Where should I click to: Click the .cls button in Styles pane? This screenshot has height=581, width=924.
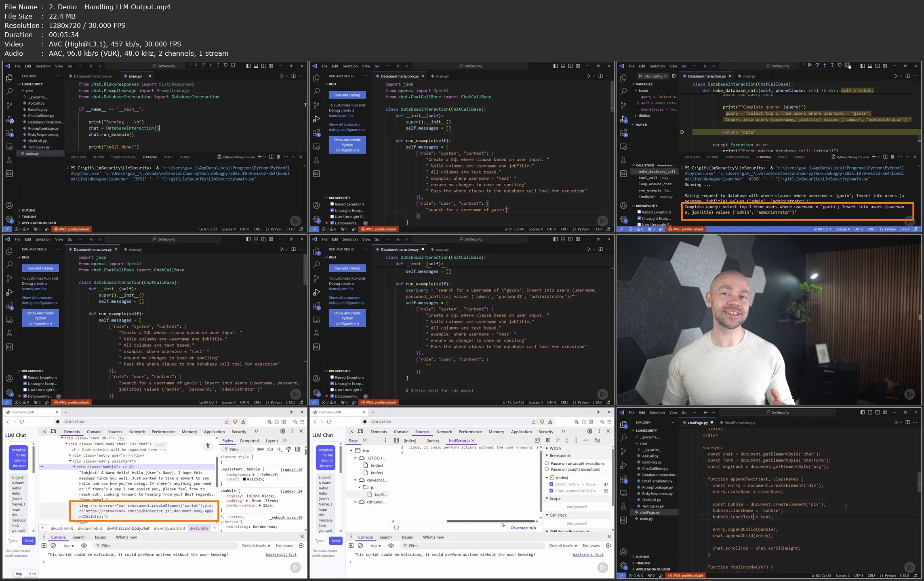(x=270, y=449)
